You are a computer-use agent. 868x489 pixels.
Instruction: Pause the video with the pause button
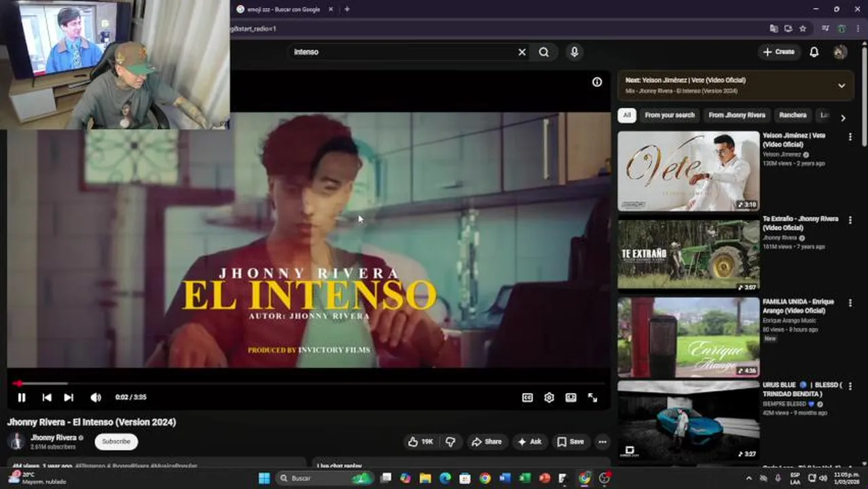tap(21, 397)
